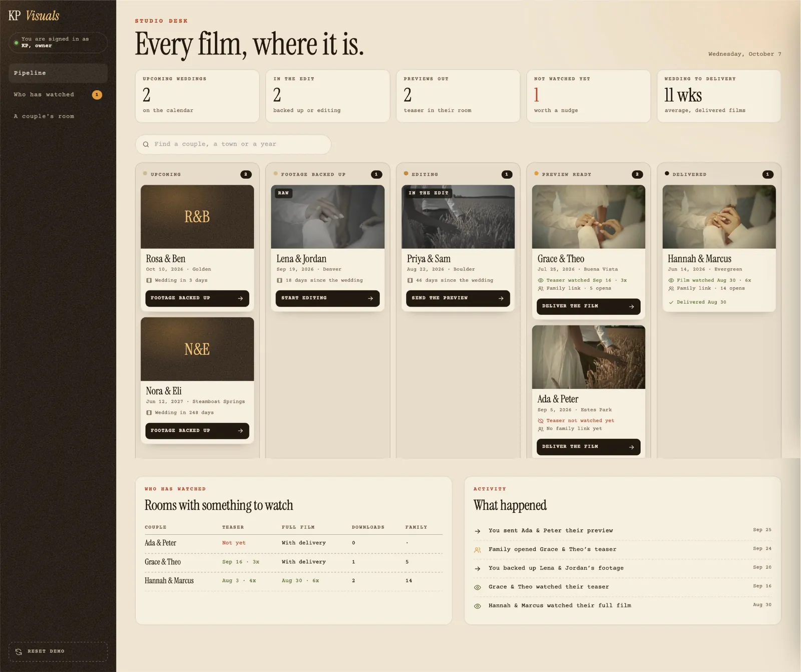801x672 pixels.
Task: Click the Reset Demo refresh icon
Action: click(19, 651)
